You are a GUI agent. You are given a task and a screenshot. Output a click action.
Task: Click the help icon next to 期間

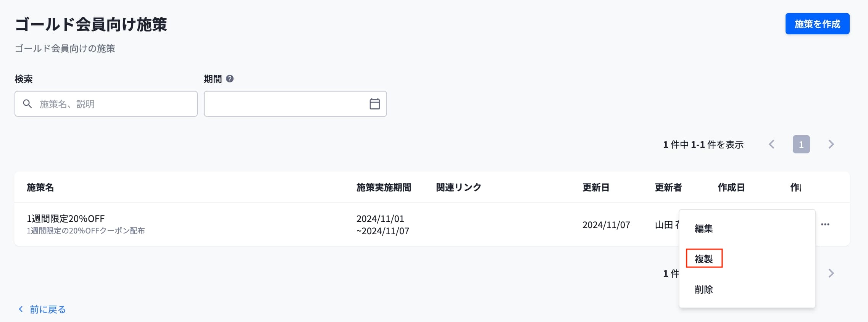[x=230, y=79]
